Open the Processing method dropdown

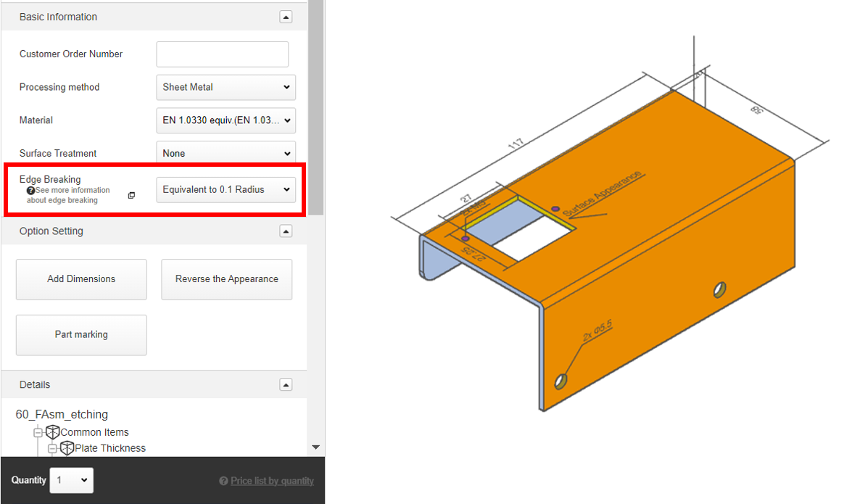[x=226, y=87]
